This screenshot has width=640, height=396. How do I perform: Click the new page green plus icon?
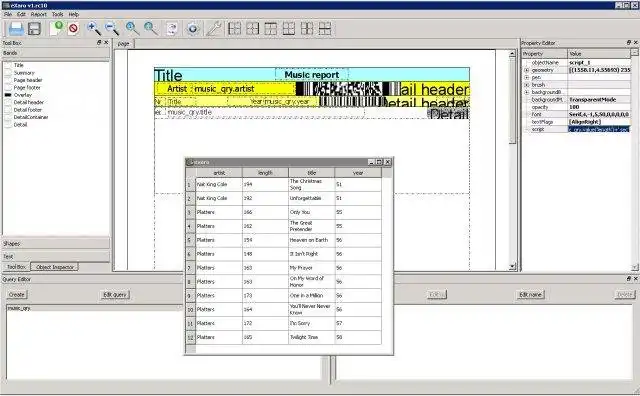(56, 29)
